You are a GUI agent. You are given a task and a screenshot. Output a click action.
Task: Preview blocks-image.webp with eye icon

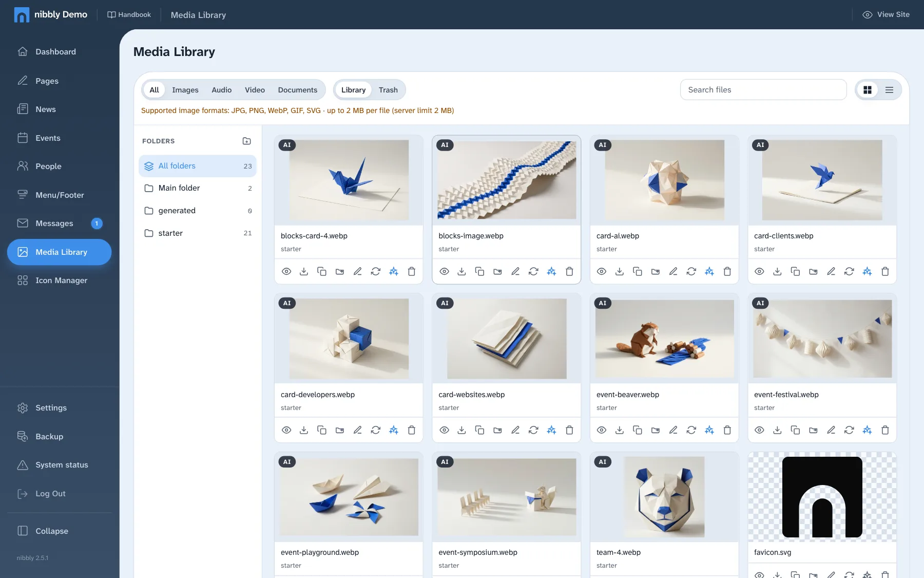(445, 271)
